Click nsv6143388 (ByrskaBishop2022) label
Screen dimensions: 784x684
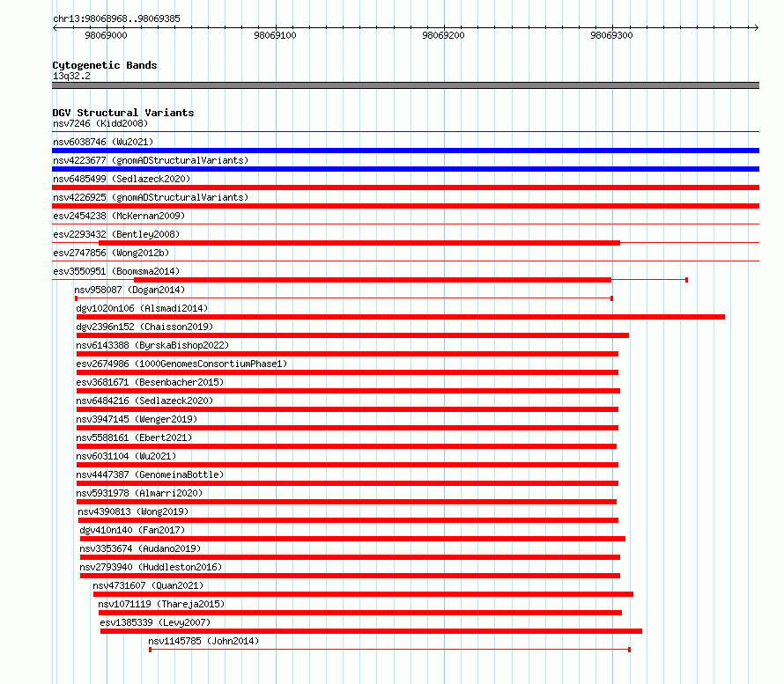tap(152, 345)
